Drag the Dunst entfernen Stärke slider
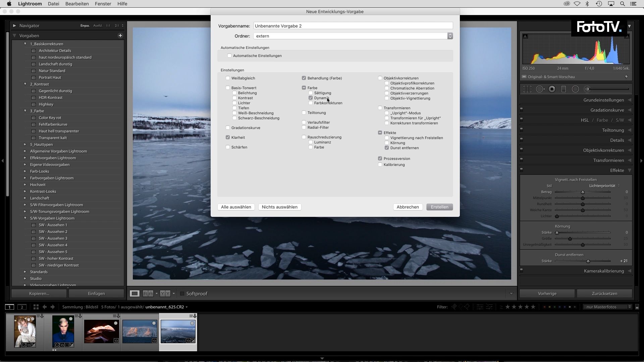This screenshot has height=362, width=644. (x=588, y=261)
